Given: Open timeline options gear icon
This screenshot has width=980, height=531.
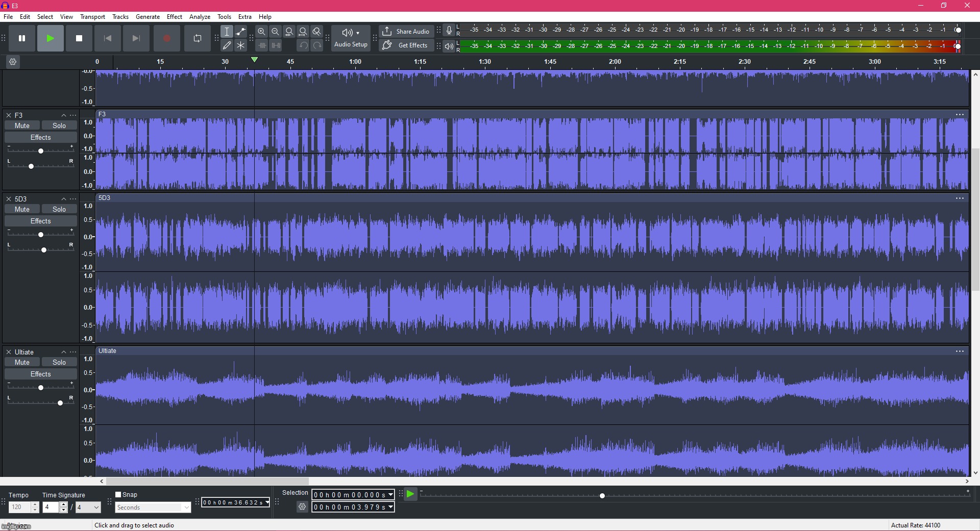Looking at the screenshot, I should pos(13,62).
